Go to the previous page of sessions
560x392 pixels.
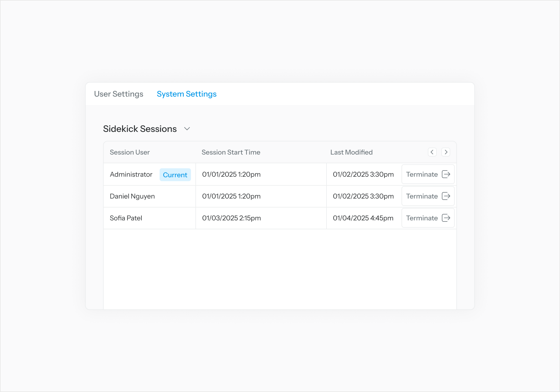click(x=432, y=152)
